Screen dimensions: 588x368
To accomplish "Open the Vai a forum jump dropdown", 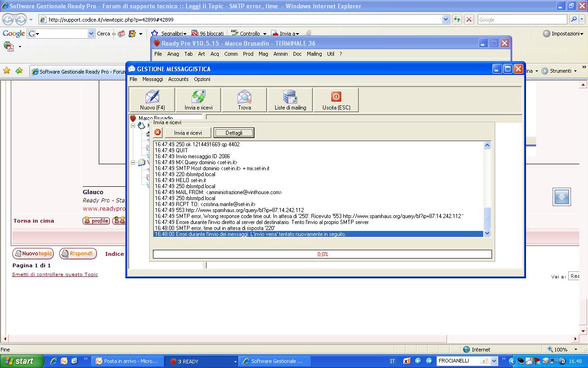I will tap(574, 276).
